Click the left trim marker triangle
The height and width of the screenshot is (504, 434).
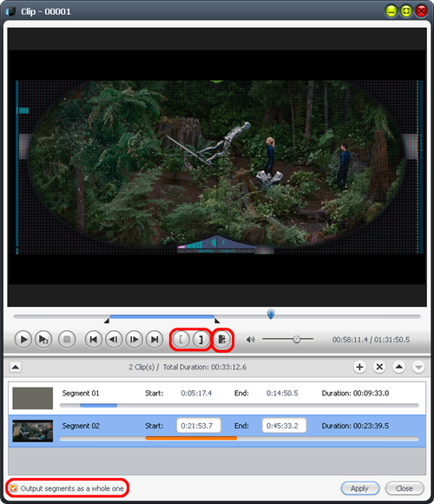coord(107,321)
